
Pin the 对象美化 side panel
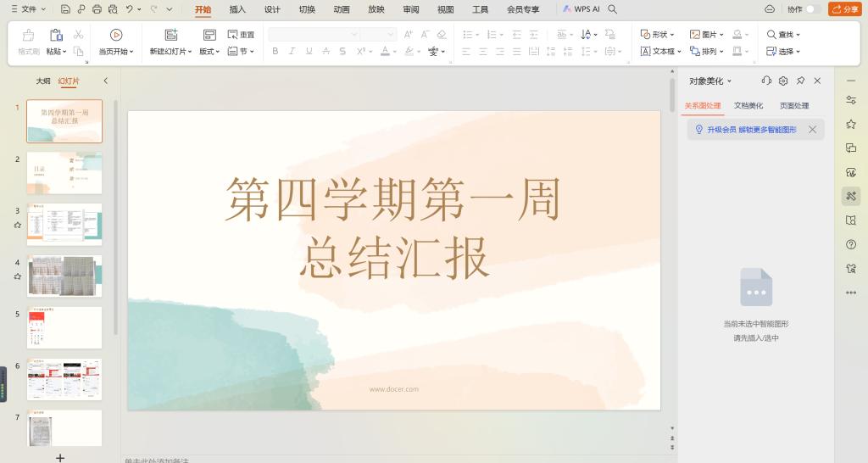(x=800, y=81)
